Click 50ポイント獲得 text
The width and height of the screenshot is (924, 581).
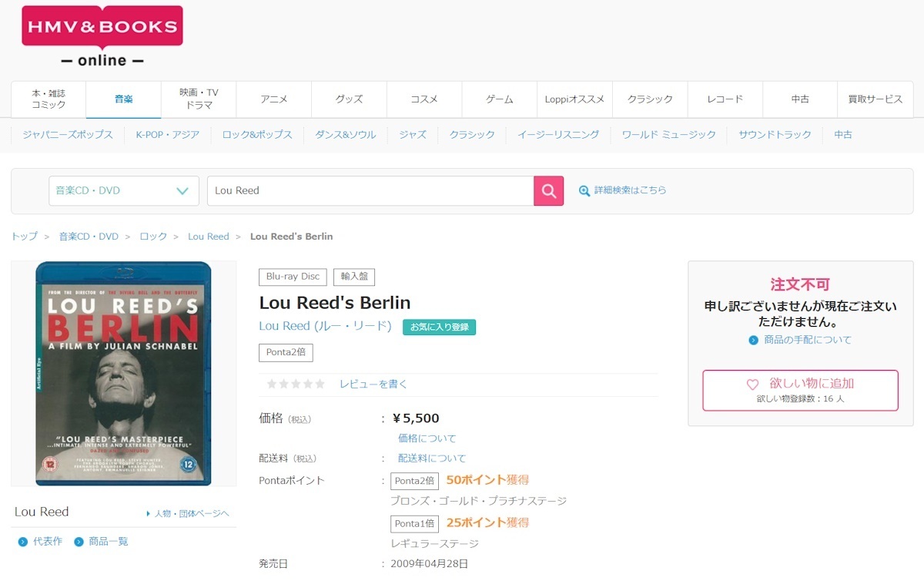487,479
